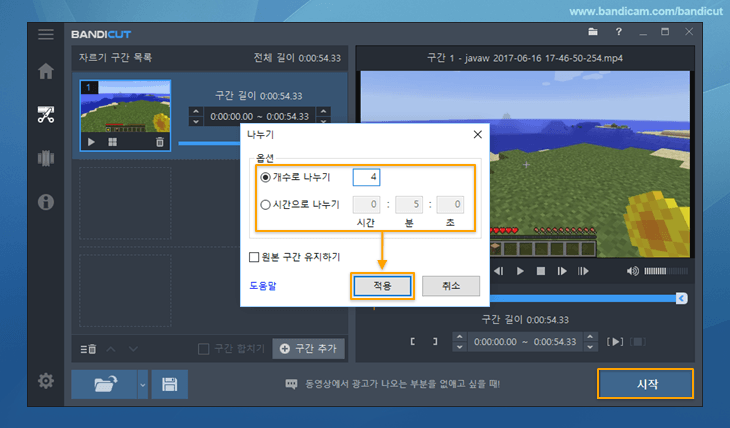Cancel the split dialog
The width and height of the screenshot is (730, 428).
click(451, 286)
